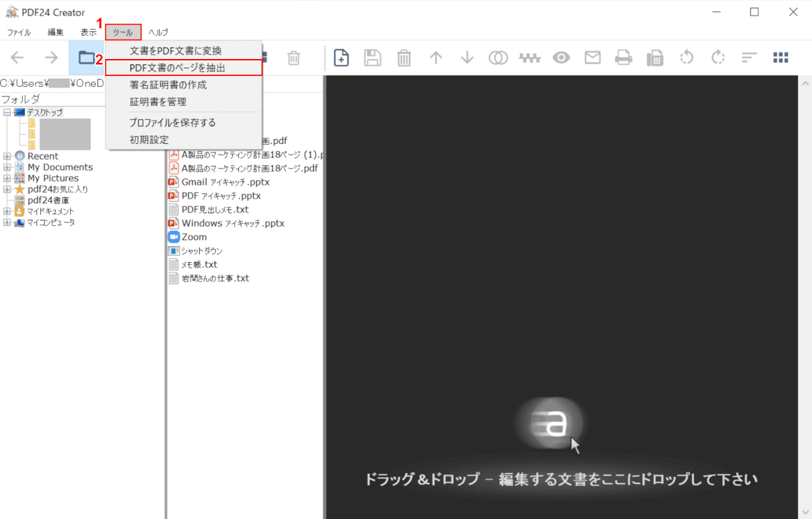
Task: Save the document with floppy icon
Action: coord(373,58)
